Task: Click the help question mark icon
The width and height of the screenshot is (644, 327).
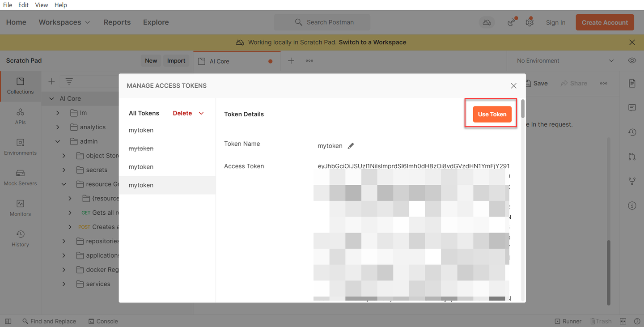Action: (x=637, y=321)
